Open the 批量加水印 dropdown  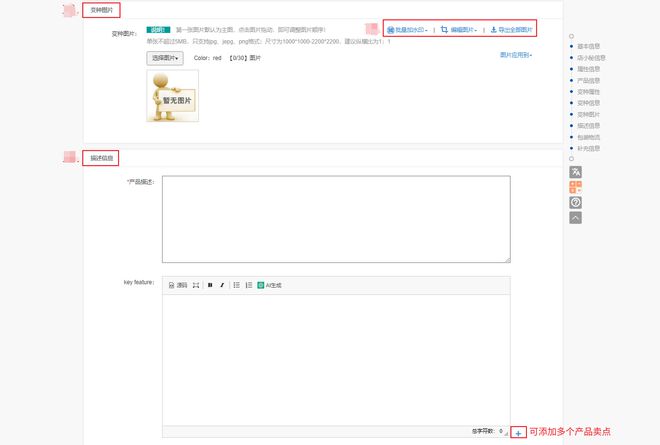(x=408, y=30)
